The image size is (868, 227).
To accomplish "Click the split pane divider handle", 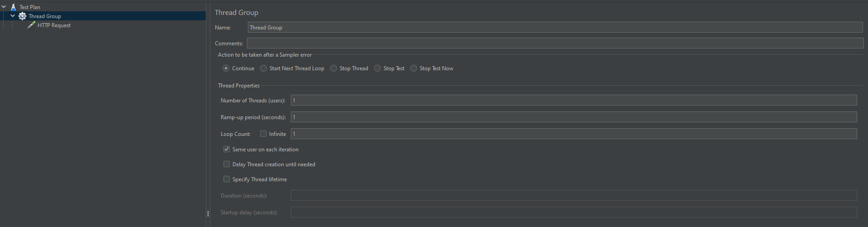I will (x=208, y=213).
